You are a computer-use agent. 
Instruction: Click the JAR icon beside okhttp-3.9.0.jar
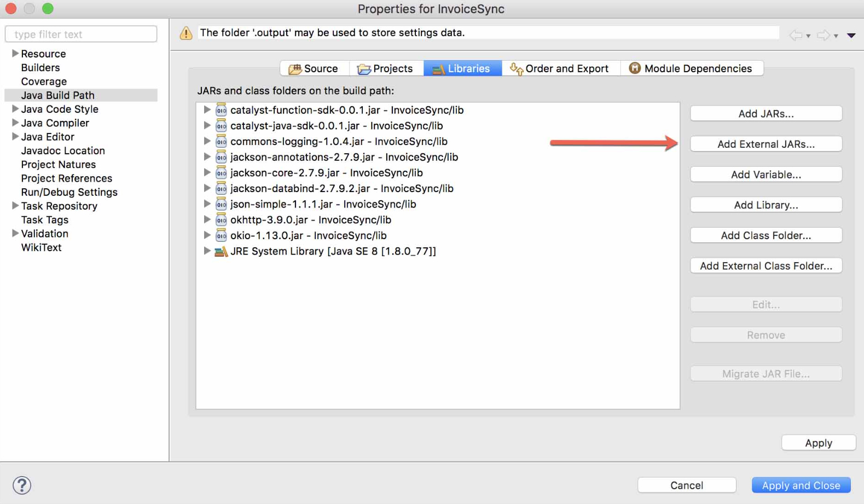point(221,220)
